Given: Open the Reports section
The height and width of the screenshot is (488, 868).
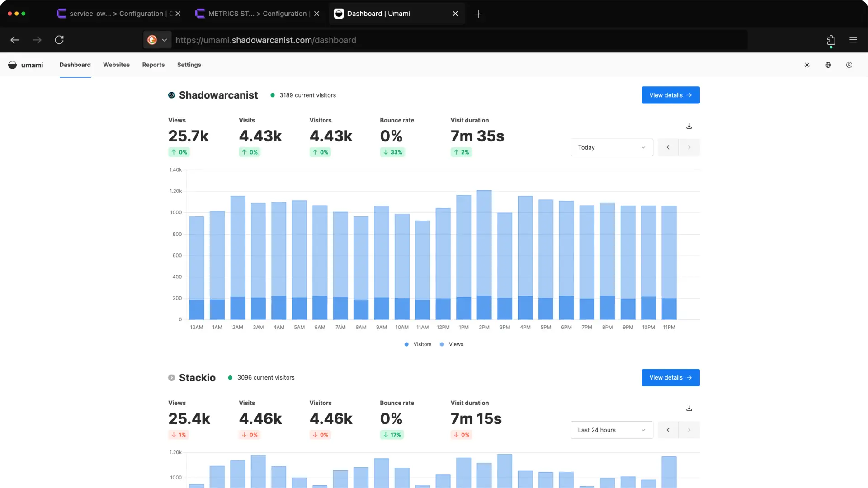Looking at the screenshot, I should click(153, 65).
